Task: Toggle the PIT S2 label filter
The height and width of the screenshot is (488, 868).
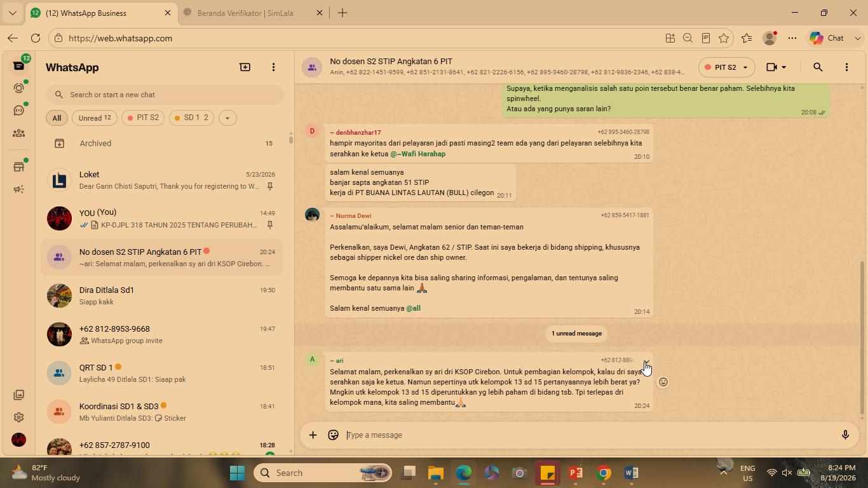Action: (143, 118)
